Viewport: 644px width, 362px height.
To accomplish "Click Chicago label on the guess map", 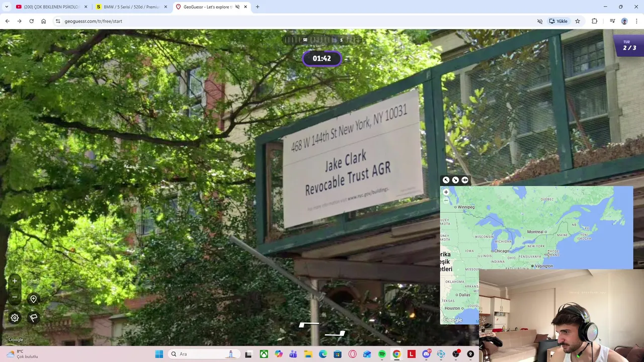I will pyautogui.click(x=501, y=251).
